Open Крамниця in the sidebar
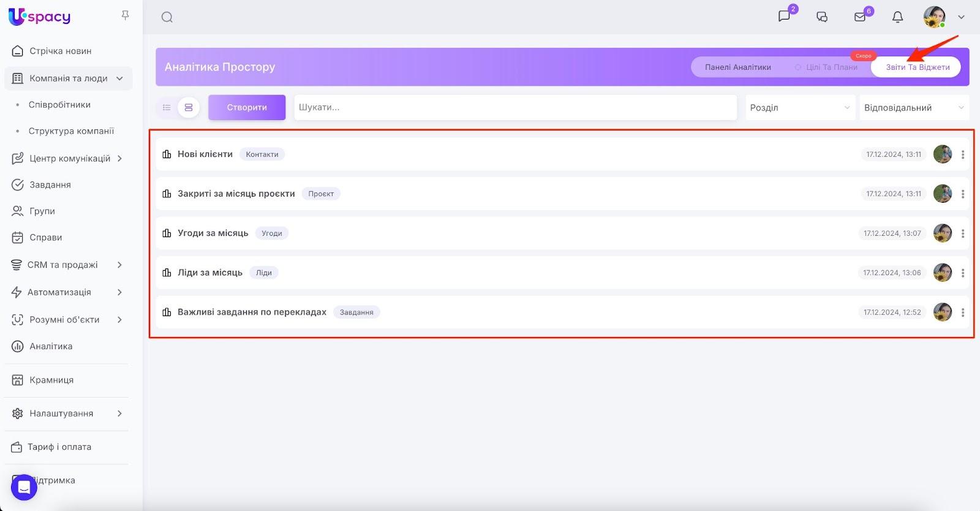This screenshot has height=511, width=980. 51,380
